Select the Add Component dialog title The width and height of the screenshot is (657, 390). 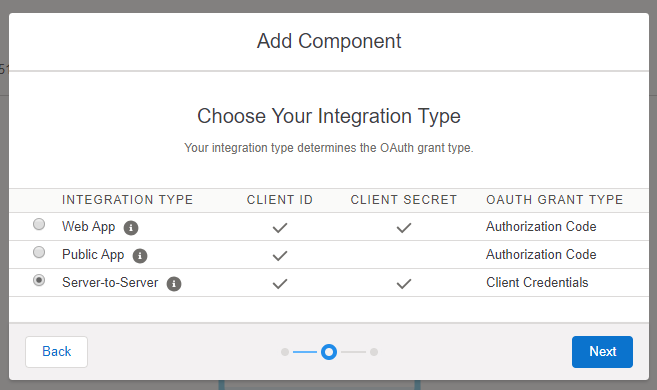(329, 41)
